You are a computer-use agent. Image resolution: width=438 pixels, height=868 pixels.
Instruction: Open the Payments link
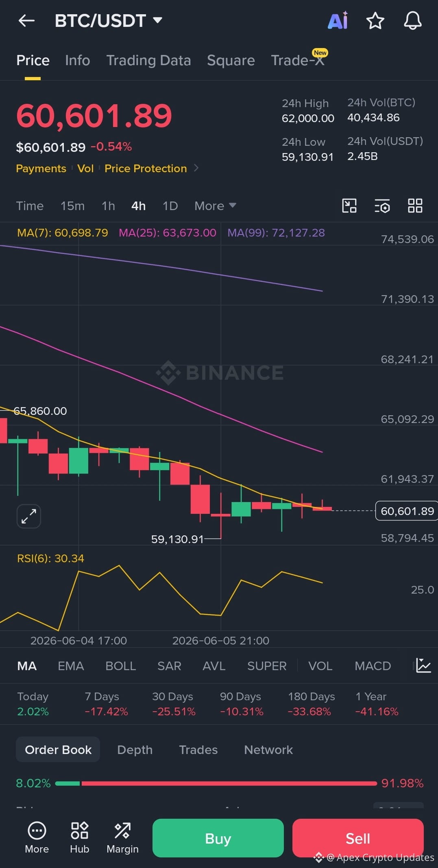[41, 168]
